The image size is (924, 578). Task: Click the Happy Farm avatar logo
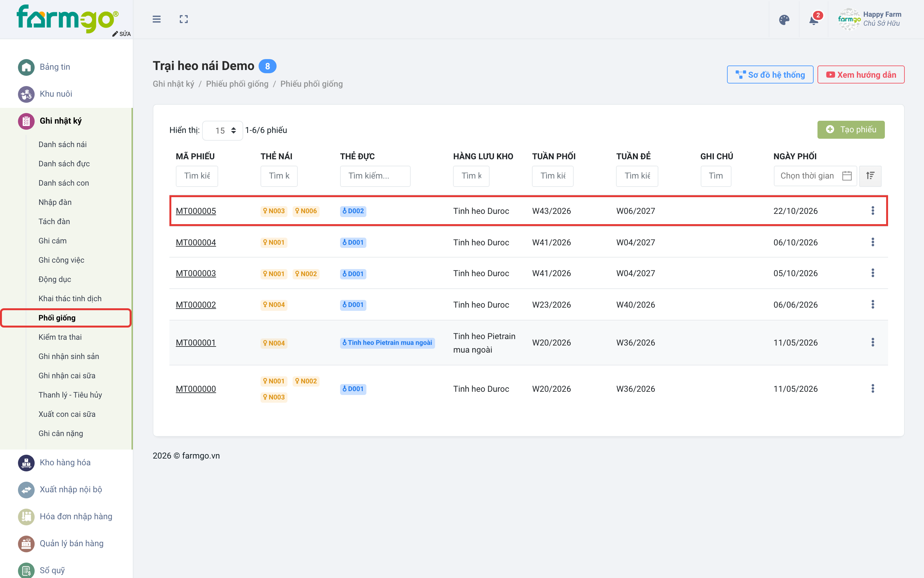849,19
